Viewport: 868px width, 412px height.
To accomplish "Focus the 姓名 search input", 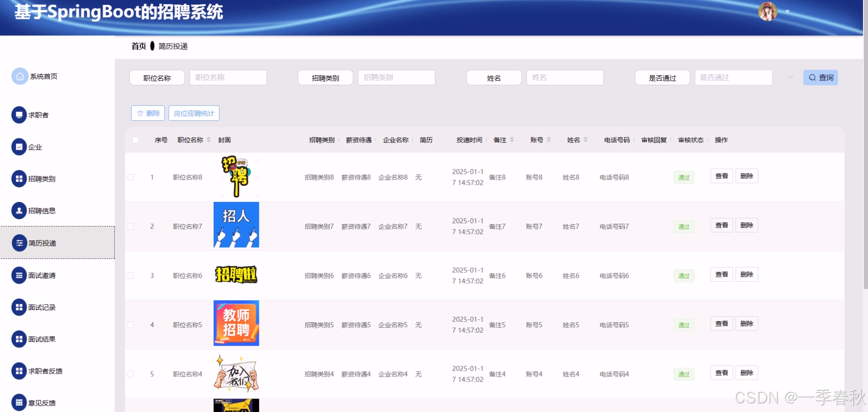I will [565, 78].
